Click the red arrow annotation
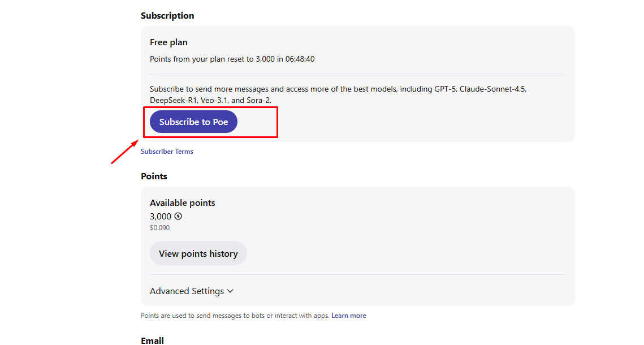 coord(125,152)
